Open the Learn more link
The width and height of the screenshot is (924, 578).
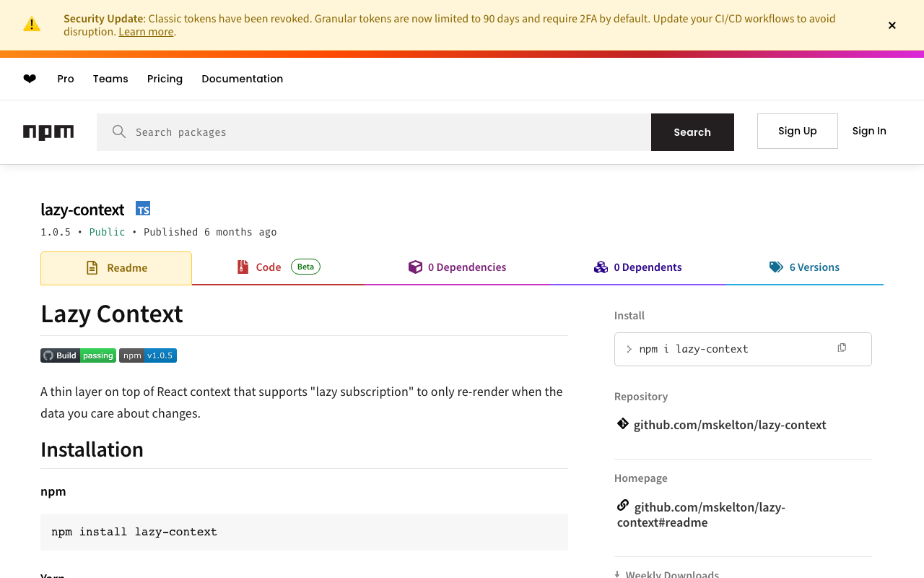(x=146, y=32)
